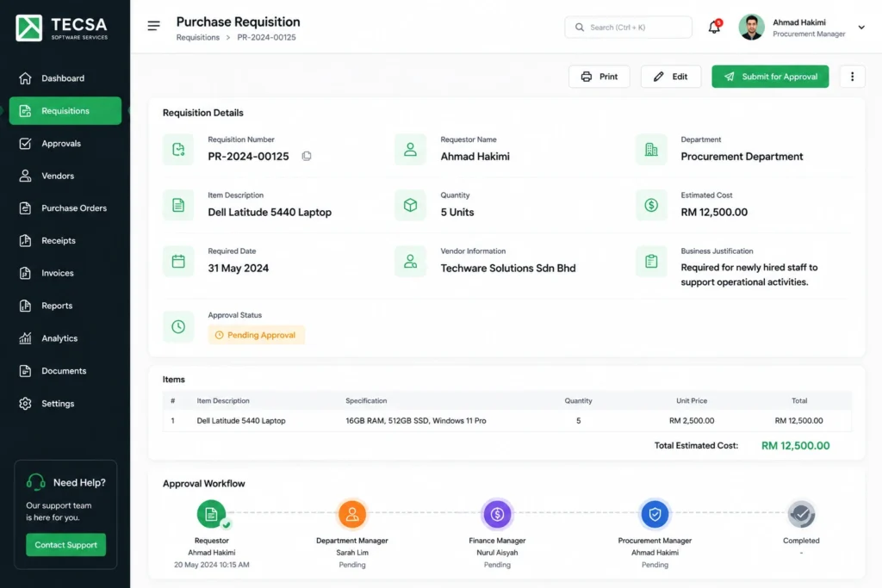
Task: Click Submit for Approval
Action: [770, 77]
